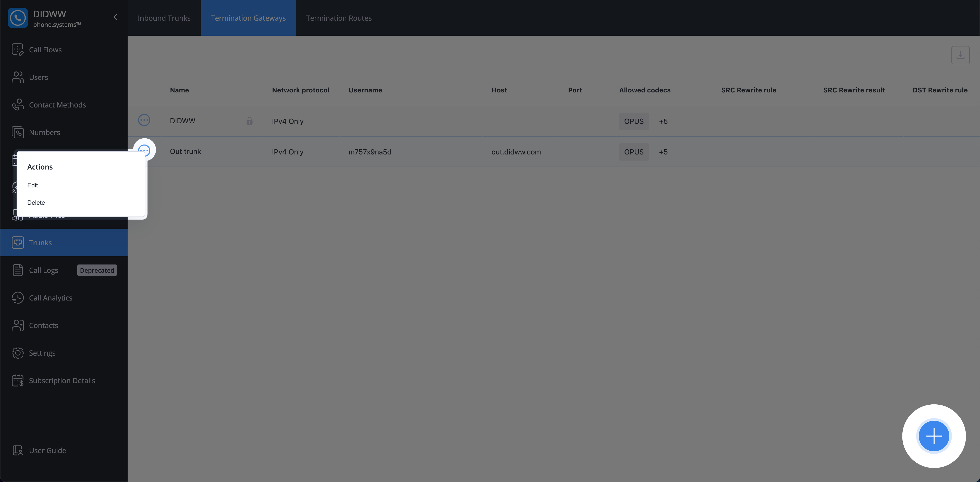Screen dimensions: 980x482
Task: Click the SRC Rewrite result column header
Action: coord(854,90)
